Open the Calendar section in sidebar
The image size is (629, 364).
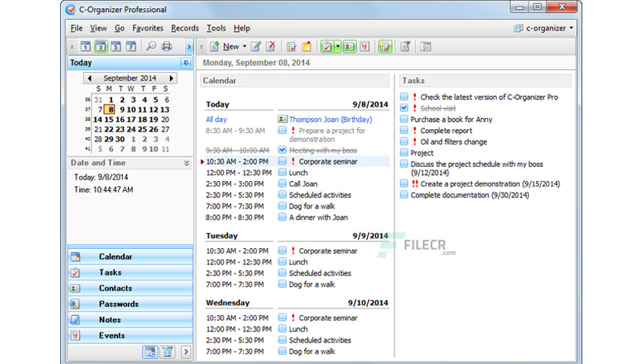(x=130, y=256)
